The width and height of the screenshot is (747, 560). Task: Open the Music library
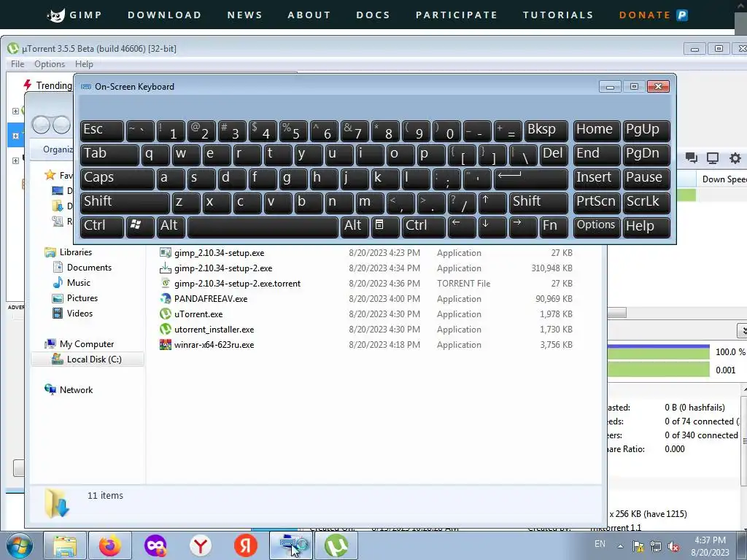coord(79,282)
